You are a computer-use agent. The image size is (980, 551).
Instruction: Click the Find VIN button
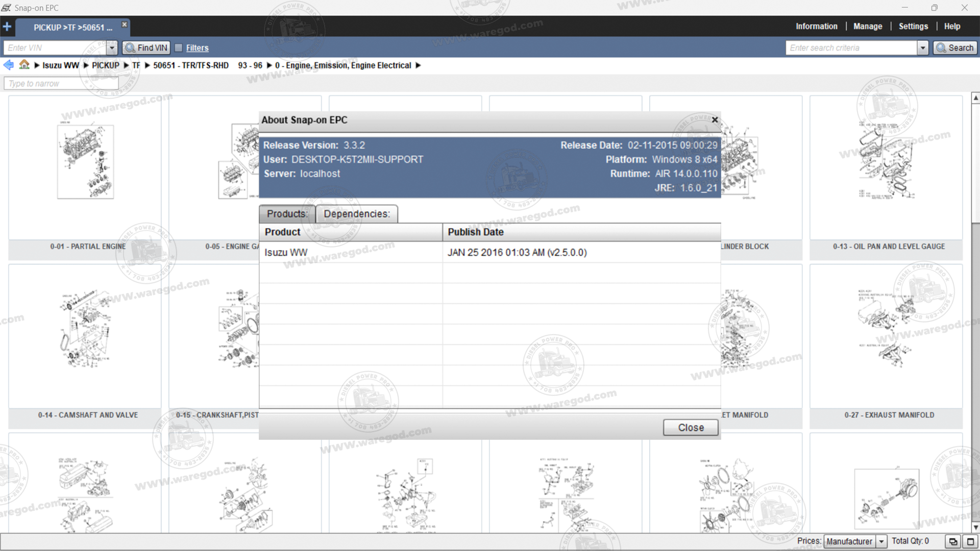[146, 47]
